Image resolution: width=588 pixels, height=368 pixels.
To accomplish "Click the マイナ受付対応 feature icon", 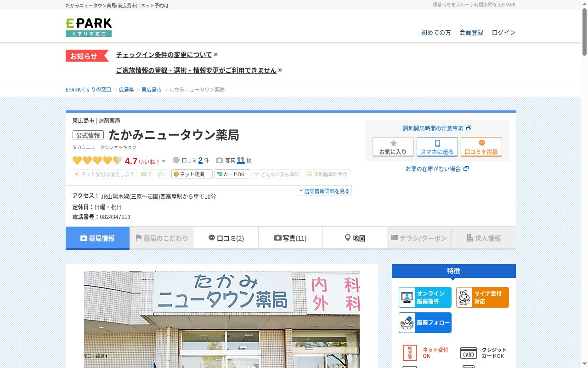I will pyautogui.click(x=482, y=297).
